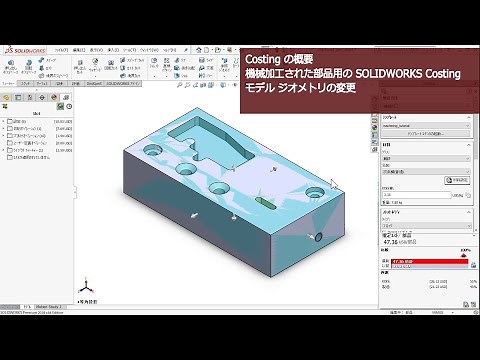Open the stock body type dropdown
This screenshot has height=360, width=480.
426,226
